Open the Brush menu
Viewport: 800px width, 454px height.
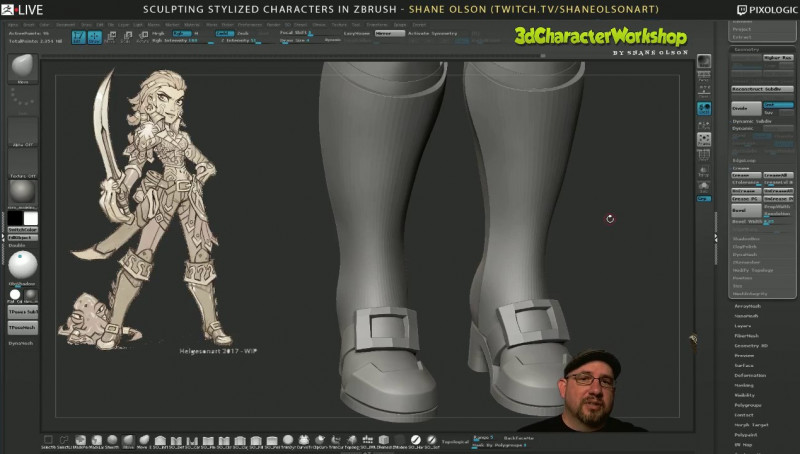(29, 24)
